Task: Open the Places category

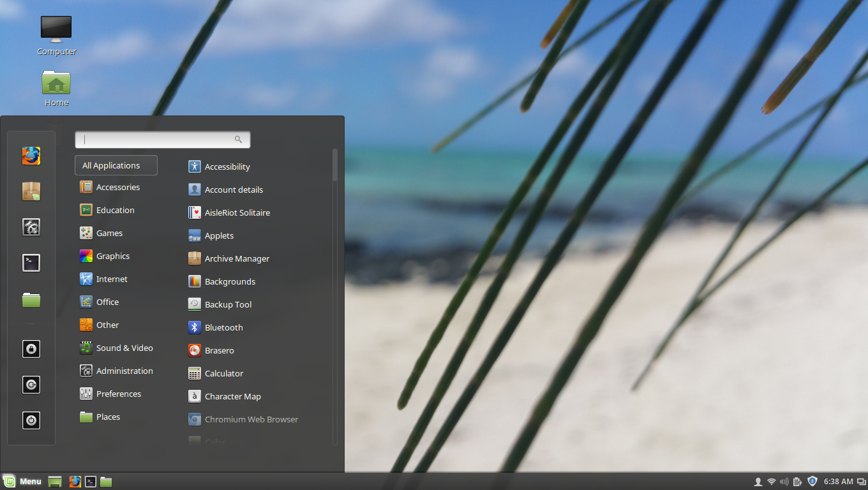Action: tap(107, 417)
